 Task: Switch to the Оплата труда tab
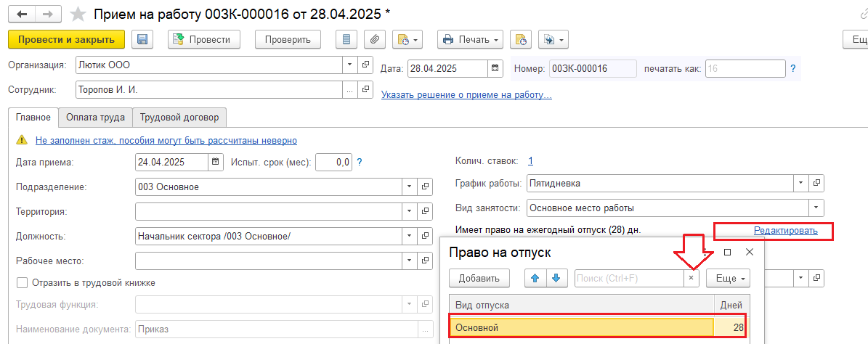[95, 117]
